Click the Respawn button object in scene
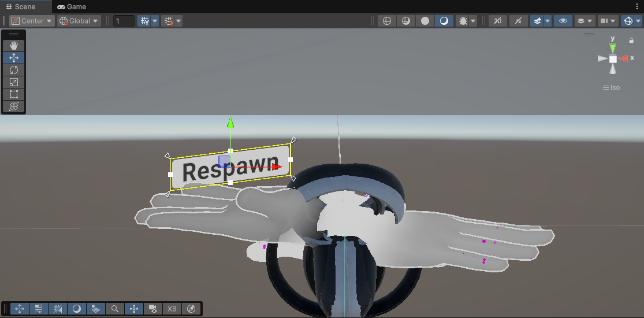Viewport: 644px width, 318px height. pos(231,167)
